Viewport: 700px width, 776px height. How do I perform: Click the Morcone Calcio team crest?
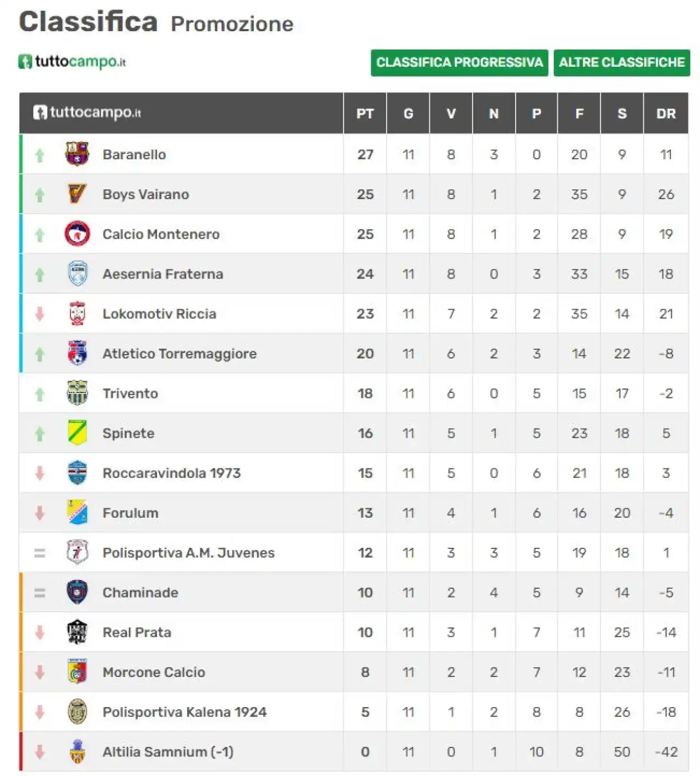pyautogui.click(x=77, y=672)
